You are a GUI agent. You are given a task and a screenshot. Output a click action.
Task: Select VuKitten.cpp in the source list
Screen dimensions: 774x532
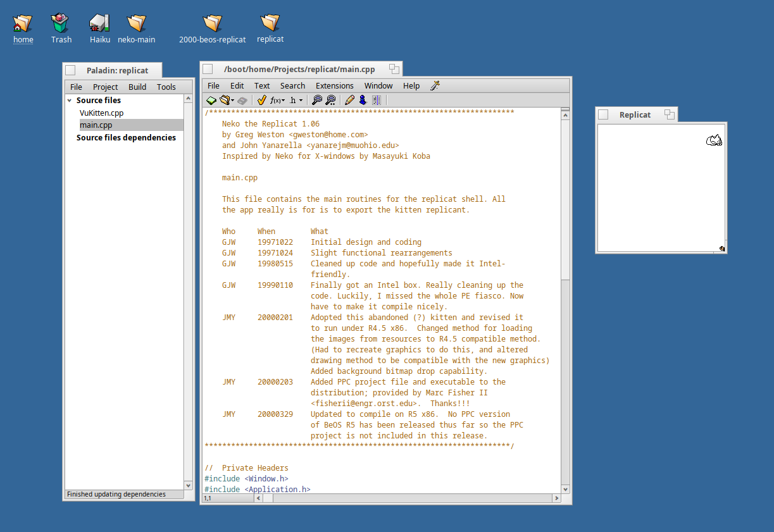[101, 113]
